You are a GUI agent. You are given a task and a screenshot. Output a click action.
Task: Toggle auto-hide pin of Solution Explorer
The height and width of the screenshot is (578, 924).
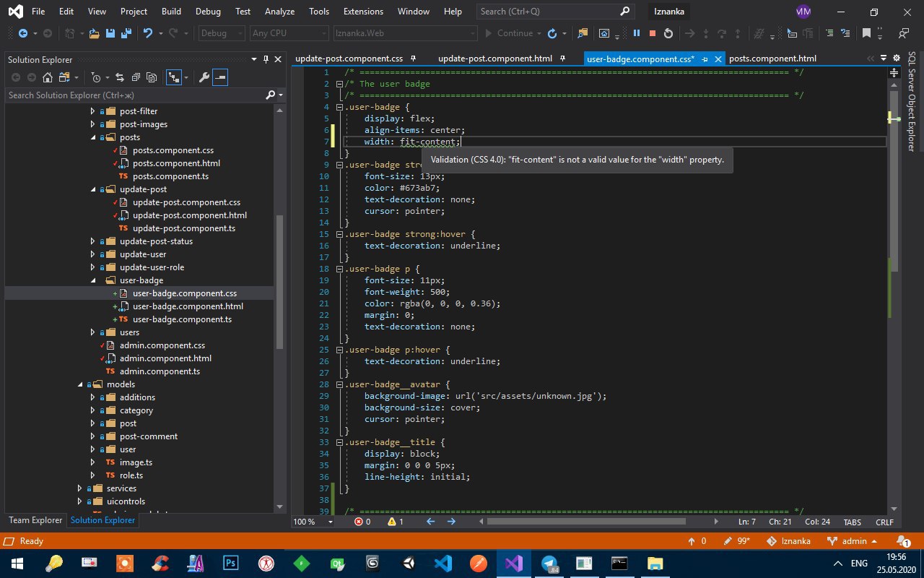pos(266,59)
